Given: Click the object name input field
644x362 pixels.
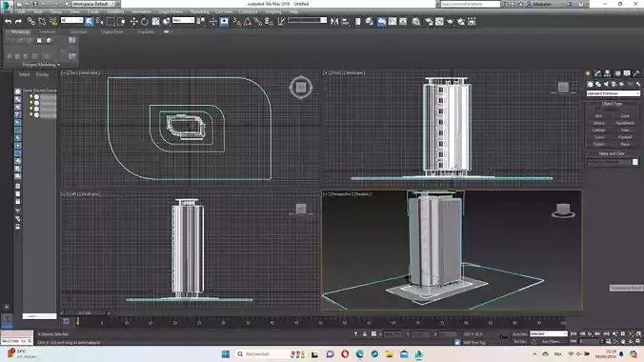Looking at the screenshot, I should [609, 162].
